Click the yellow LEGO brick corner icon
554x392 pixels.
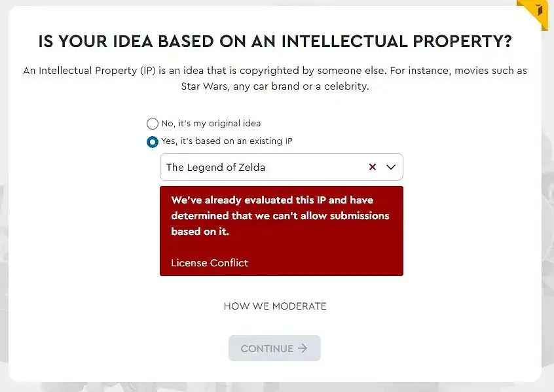(x=540, y=11)
